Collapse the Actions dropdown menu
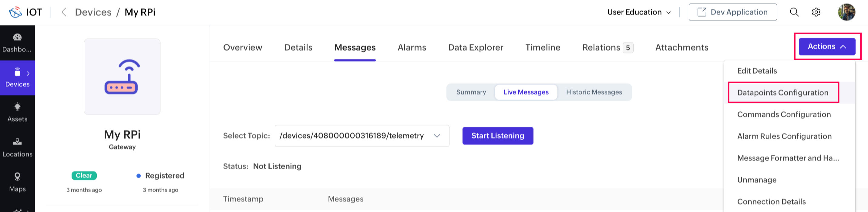The width and height of the screenshot is (868, 212). (826, 46)
